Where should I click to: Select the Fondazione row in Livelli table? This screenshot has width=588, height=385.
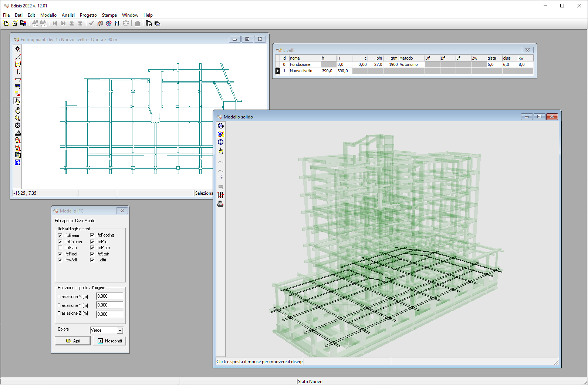point(404,64)
